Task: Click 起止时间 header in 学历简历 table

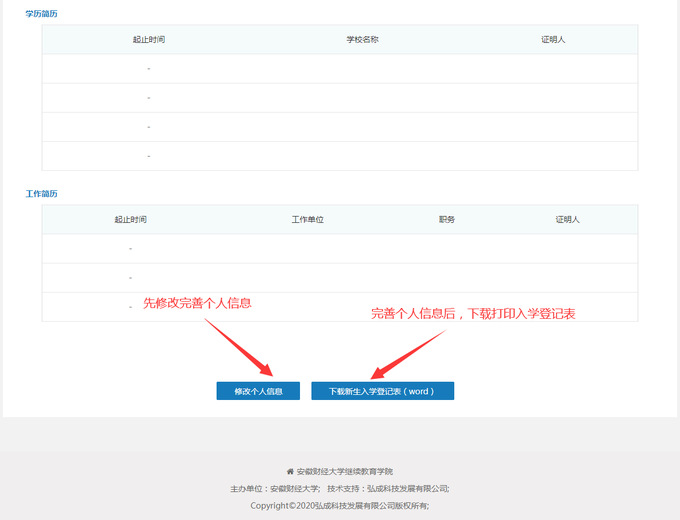Action: 148,39
